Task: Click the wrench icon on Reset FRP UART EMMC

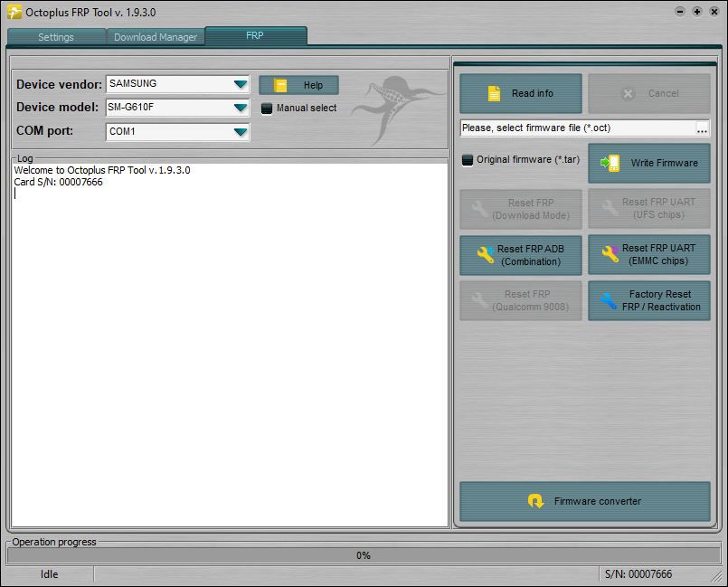Action: pos(610,253)
